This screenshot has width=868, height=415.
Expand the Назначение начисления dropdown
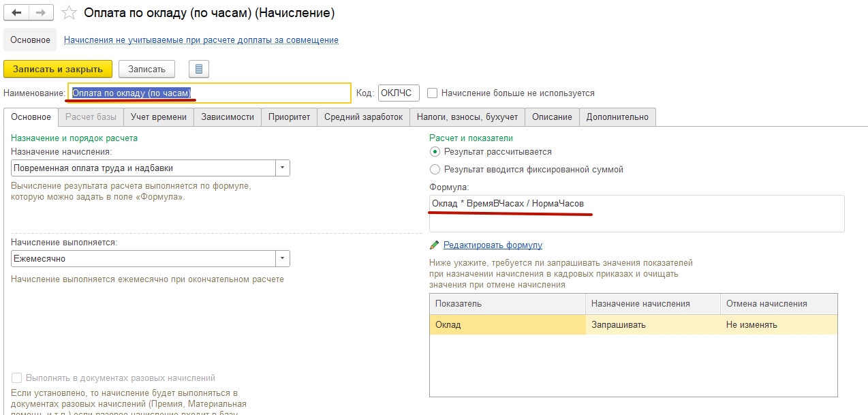click(x=283, y=168)
